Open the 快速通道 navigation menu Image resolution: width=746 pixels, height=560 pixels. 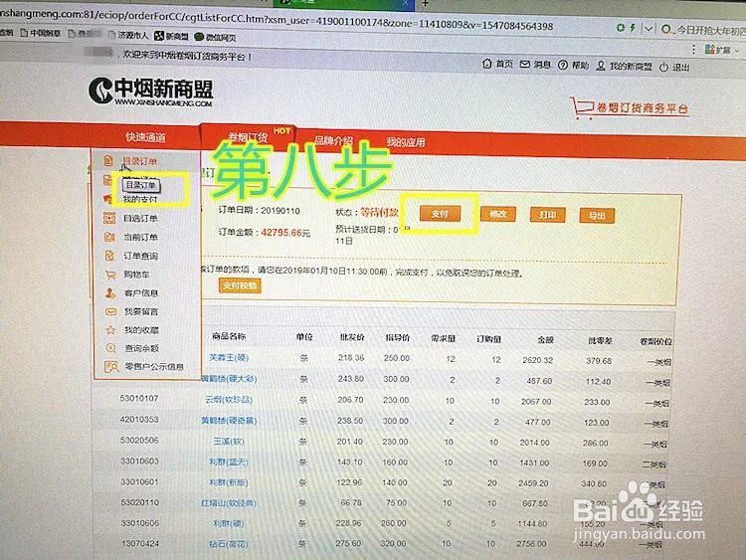[145, 137]
